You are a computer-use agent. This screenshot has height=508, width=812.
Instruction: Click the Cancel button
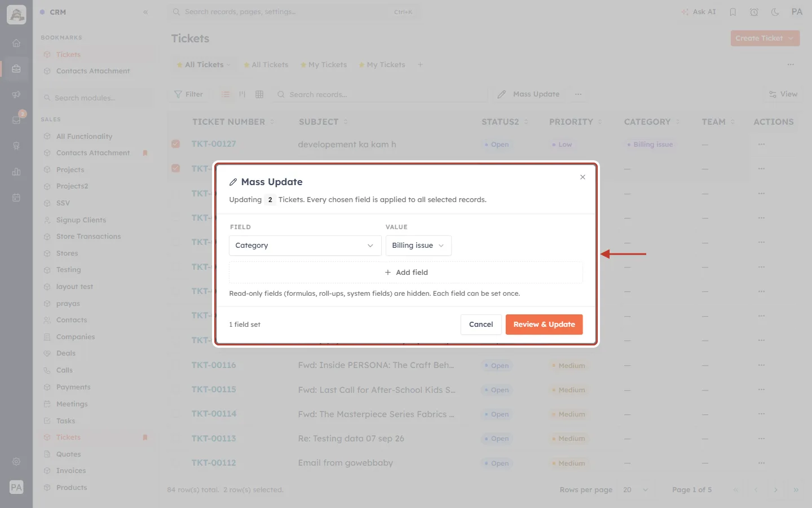pyautogui.click(x=481, y=325)
